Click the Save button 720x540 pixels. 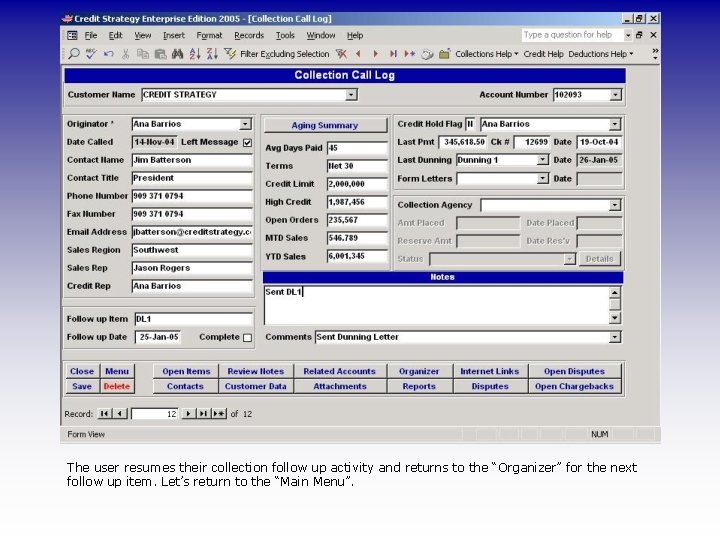tap(82, 386)
